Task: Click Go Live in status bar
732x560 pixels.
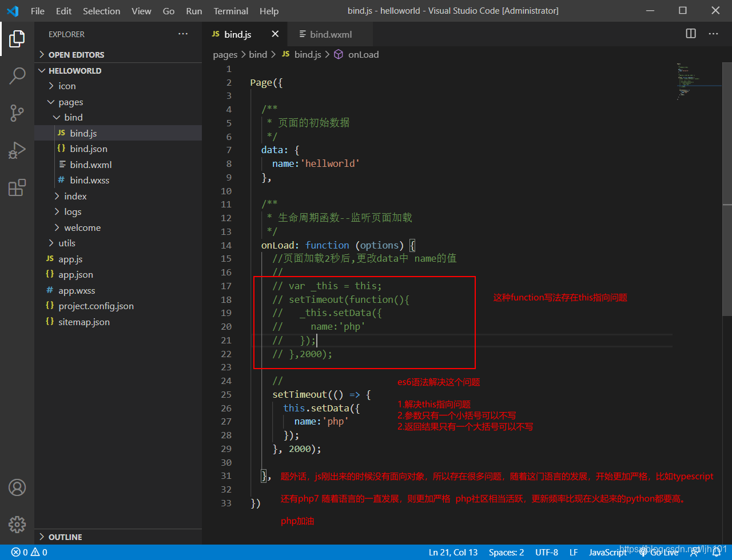Action: click(x=659, y=552)
